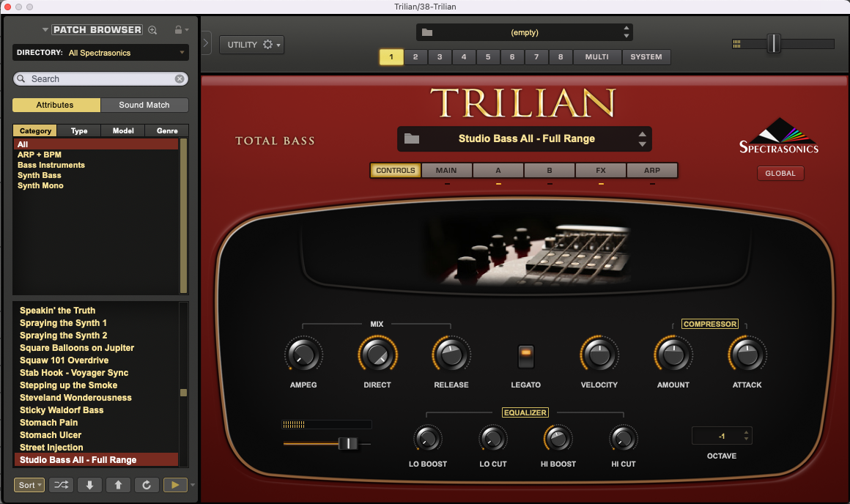Viewport: 850px width, 504px height.
Task: Select the Attributes browse mode
Action: 56,105
